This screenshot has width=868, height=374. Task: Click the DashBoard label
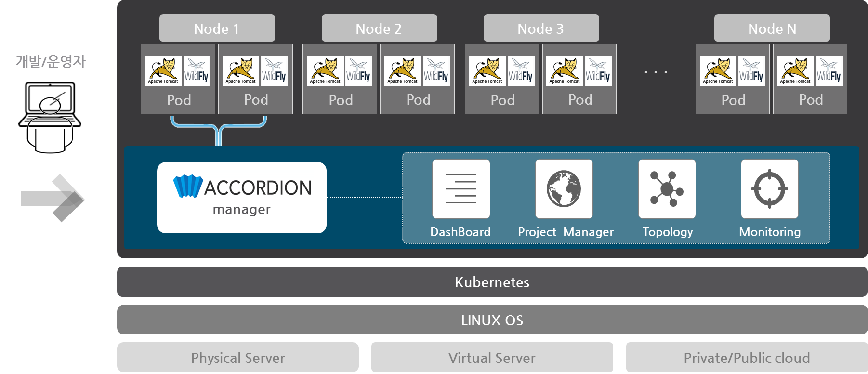coord(460,232)
